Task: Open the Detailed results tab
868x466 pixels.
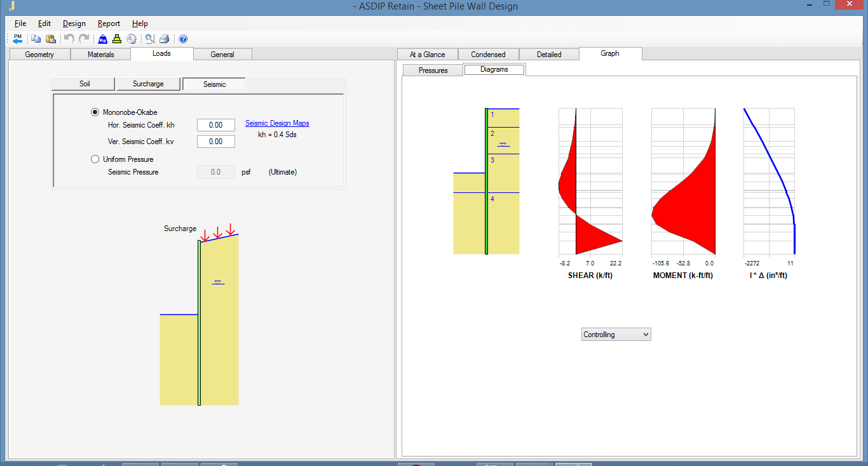Action: click(x=549, y=55)
